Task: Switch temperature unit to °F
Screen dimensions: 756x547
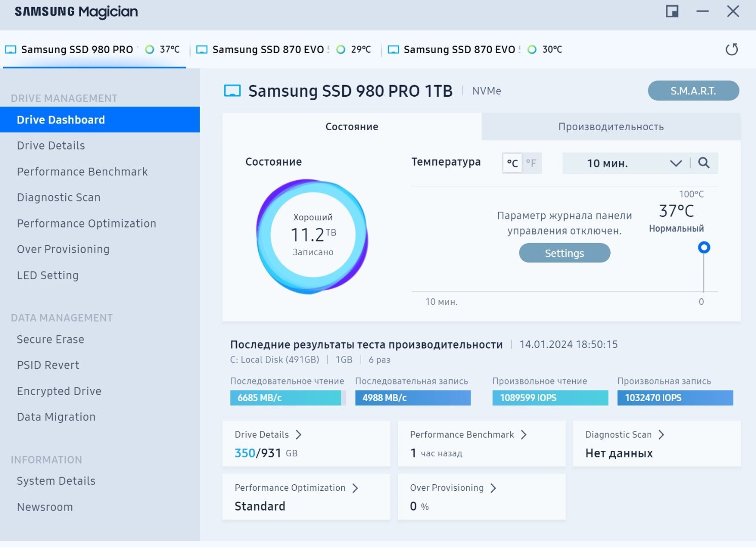Action: pyautogui.click(x=531, y=163)
